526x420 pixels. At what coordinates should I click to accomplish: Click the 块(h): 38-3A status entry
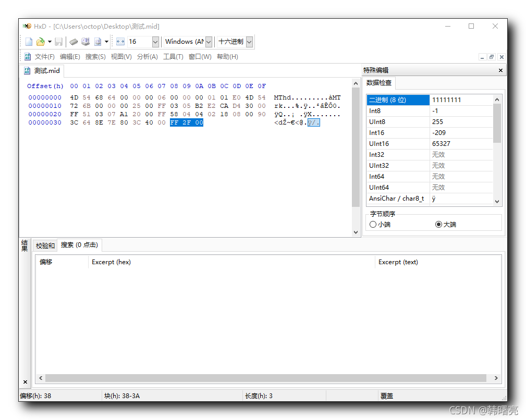point(122,396)
